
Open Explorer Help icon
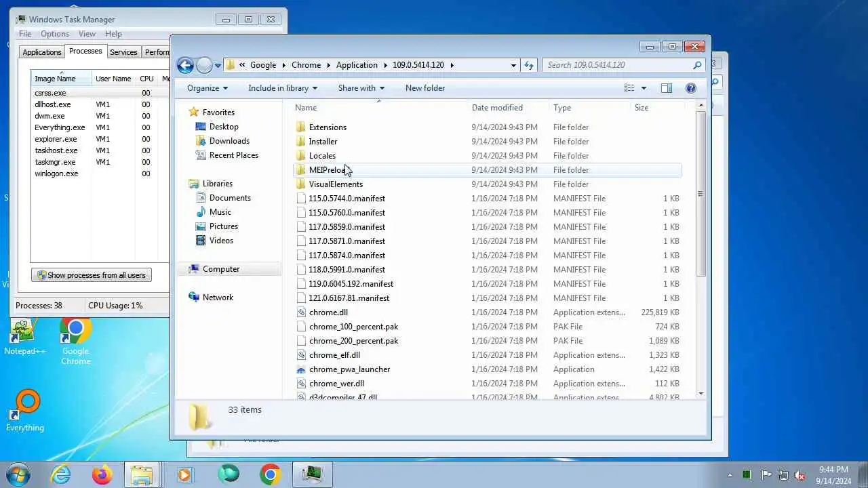pos(691,88)
